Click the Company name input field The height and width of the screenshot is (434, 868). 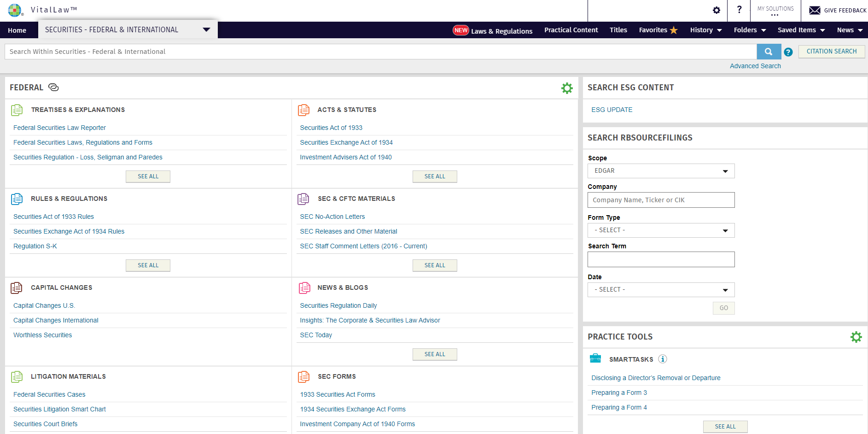click(x=661, y=200)
